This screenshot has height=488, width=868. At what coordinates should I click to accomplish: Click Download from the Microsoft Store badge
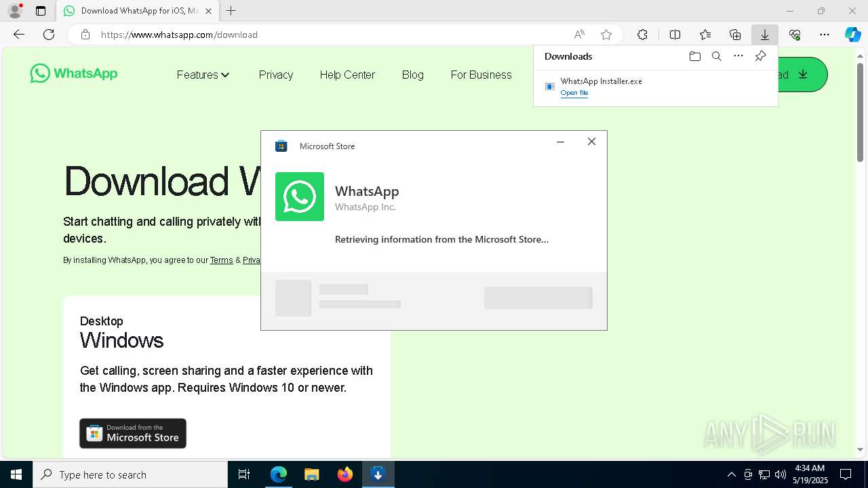133,433
